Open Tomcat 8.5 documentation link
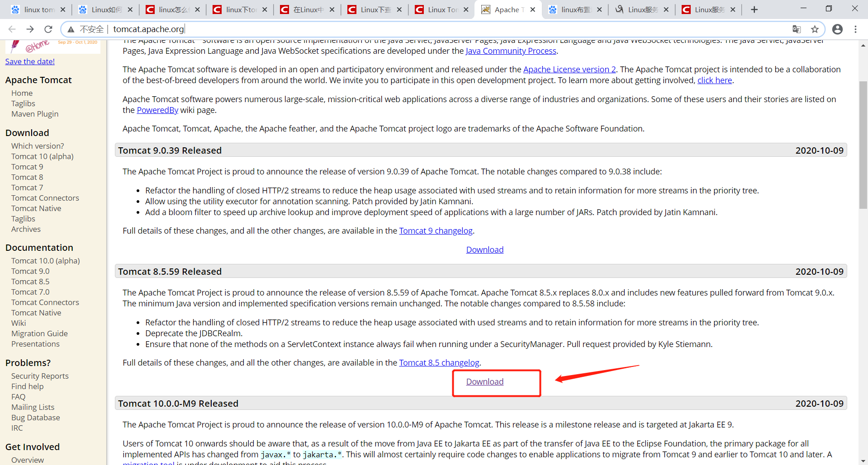 (30, 282)
